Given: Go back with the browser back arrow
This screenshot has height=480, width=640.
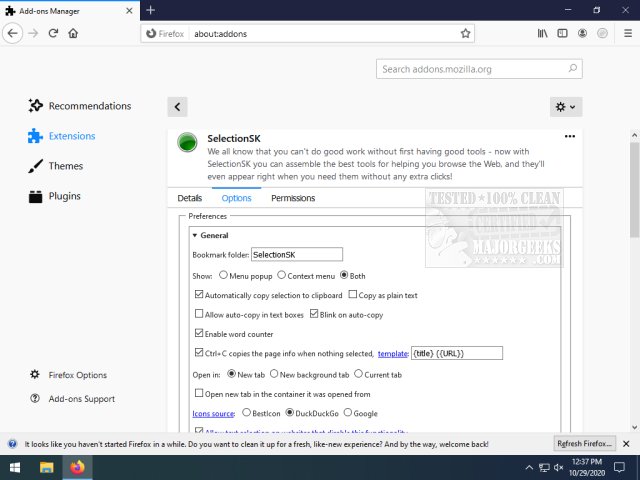Looking at the screenshot, I should [x=13, y=33].
